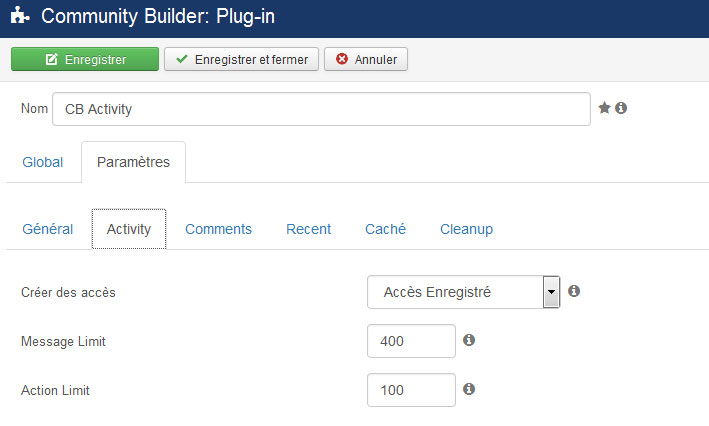The width and height of the screenshot is (709, 426).
Task: Open the Général sub-tab
Action: click(47, 229)
